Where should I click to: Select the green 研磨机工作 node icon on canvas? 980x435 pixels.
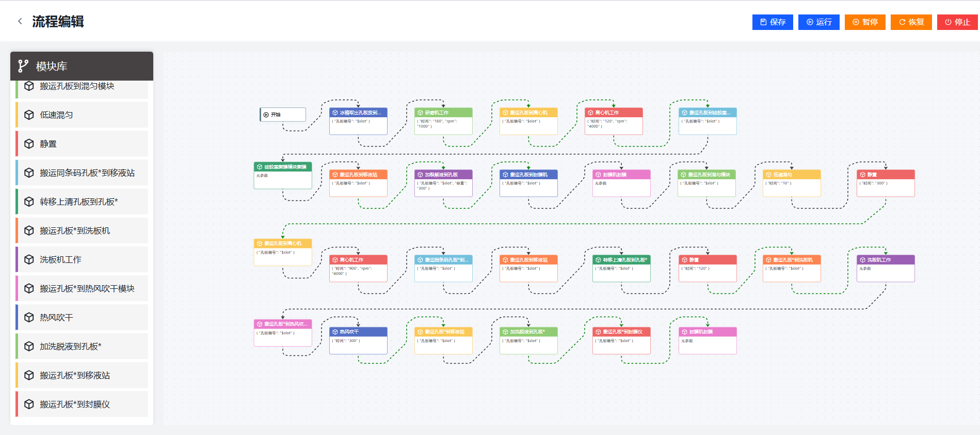click(420, 113)
